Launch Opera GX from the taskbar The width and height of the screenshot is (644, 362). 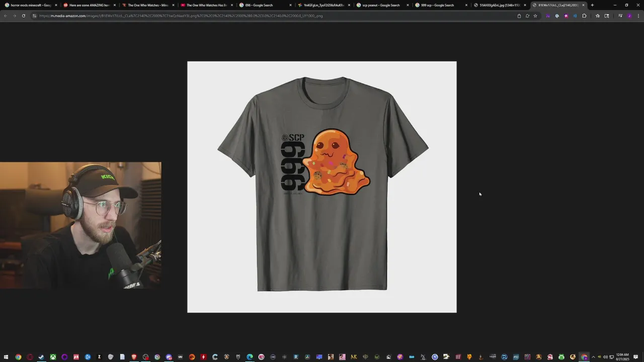click(x=30, y=357)
